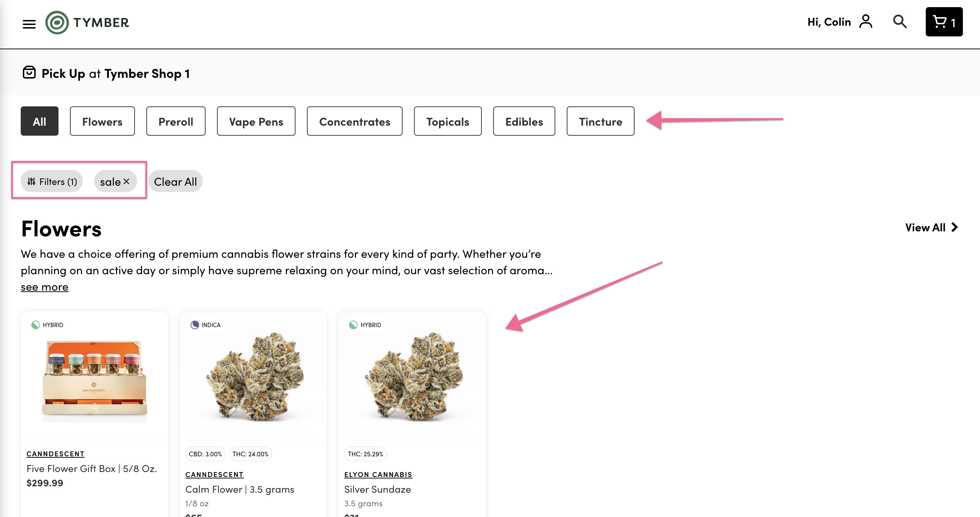The width and height of the screenshot is (980, 517).
Task: Click the $299.99 price
Action: click(x=45, y=483)
